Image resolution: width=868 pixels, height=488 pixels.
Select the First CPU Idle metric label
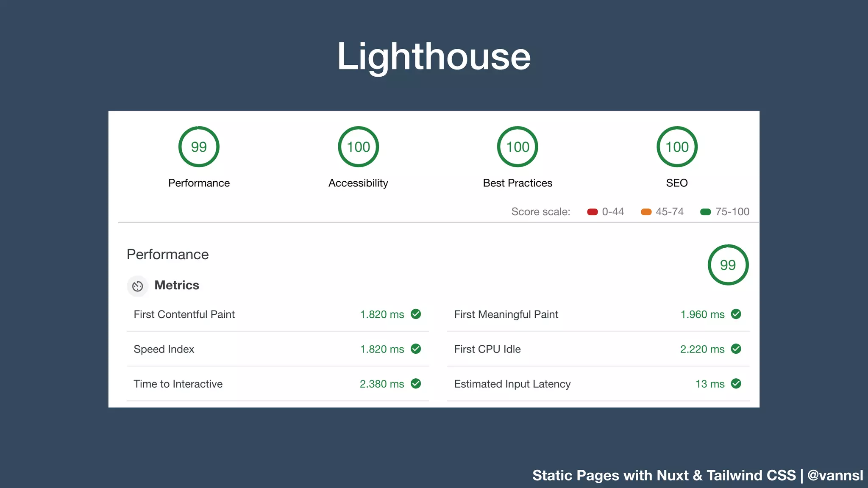coord(487,349)
